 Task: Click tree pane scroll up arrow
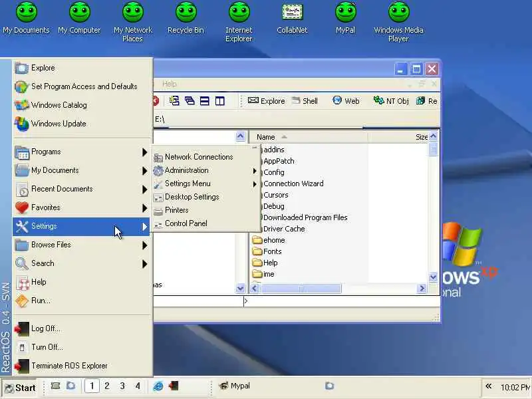click(240, 136)
